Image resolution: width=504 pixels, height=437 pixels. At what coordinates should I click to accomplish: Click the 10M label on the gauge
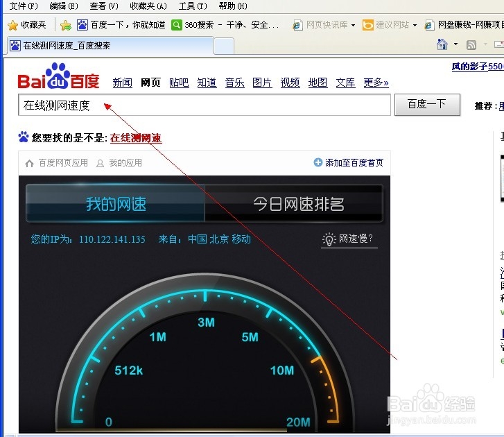pos(282,371)
